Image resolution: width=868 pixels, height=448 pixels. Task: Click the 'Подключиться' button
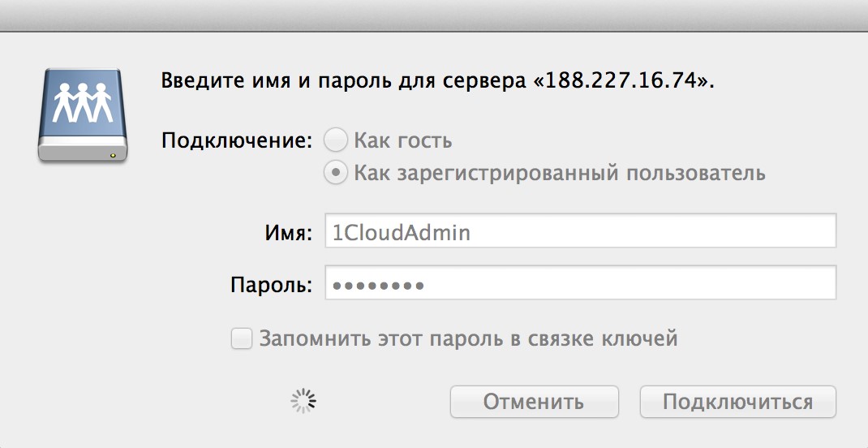tap(737, 402)
